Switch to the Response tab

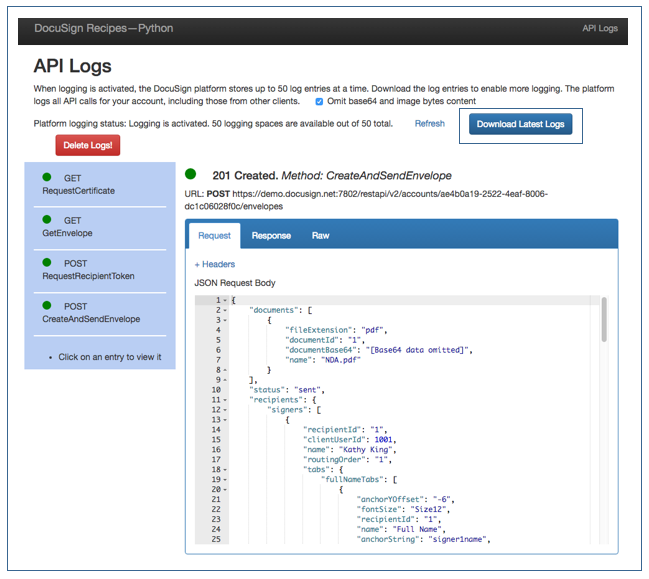[x=271, y=235]
